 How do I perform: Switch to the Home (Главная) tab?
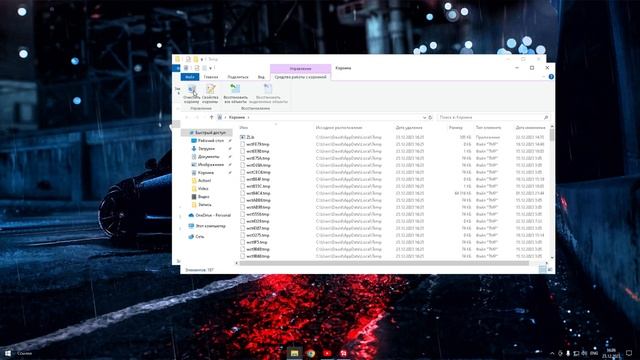point(211,77)
